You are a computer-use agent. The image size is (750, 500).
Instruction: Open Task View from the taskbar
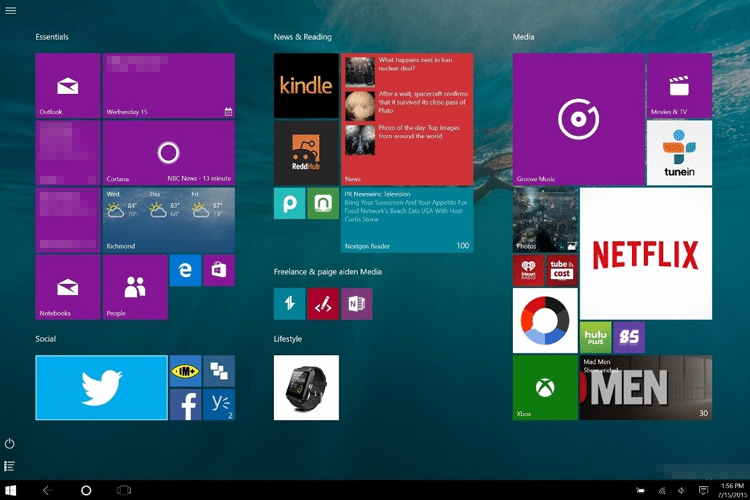click(124, 490)
